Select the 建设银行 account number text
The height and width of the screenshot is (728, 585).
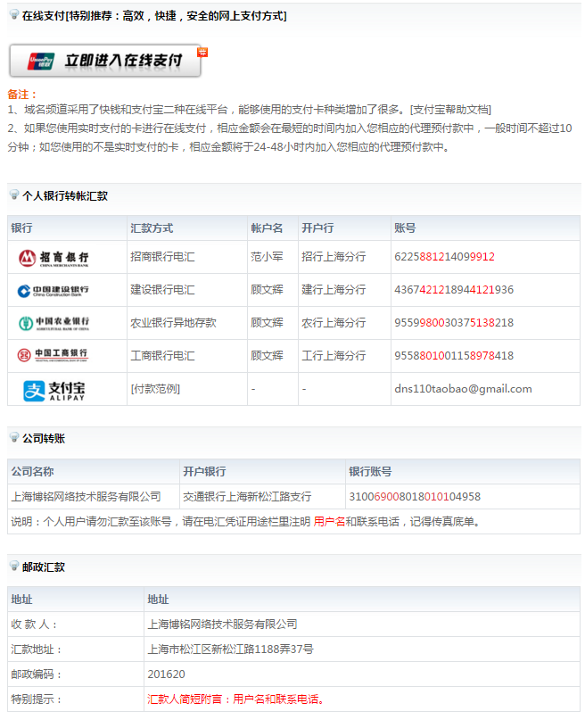(453, 290)
